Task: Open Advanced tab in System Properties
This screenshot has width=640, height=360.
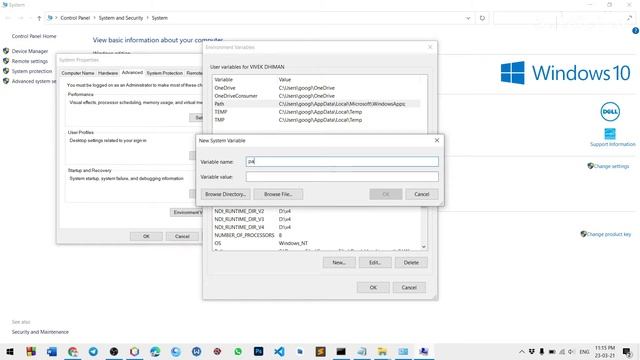Action: [x=132, y=72]
